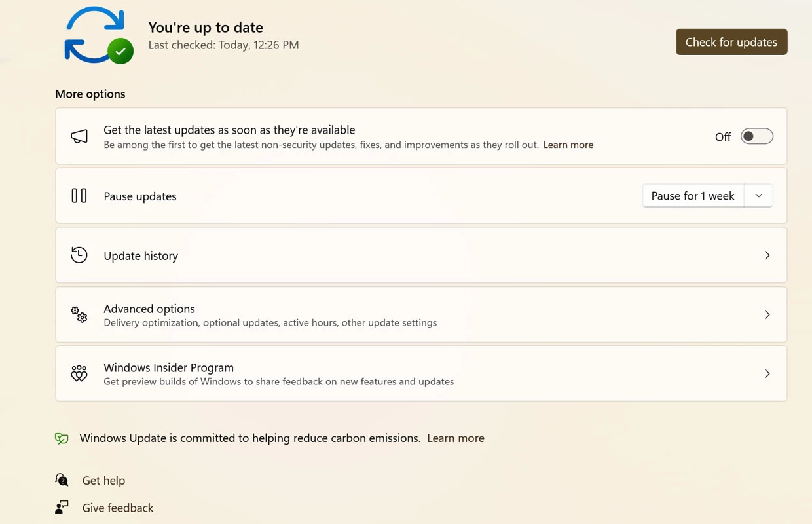Click the Windows Insider Program chevron

pyautogui.click(x=767, y=374)
